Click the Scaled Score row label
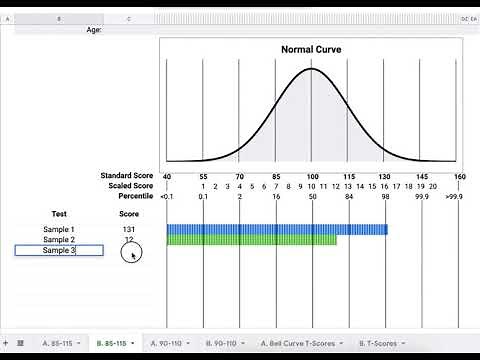The height and width of the screenshot is (360, 480). (x=131, y=186)
